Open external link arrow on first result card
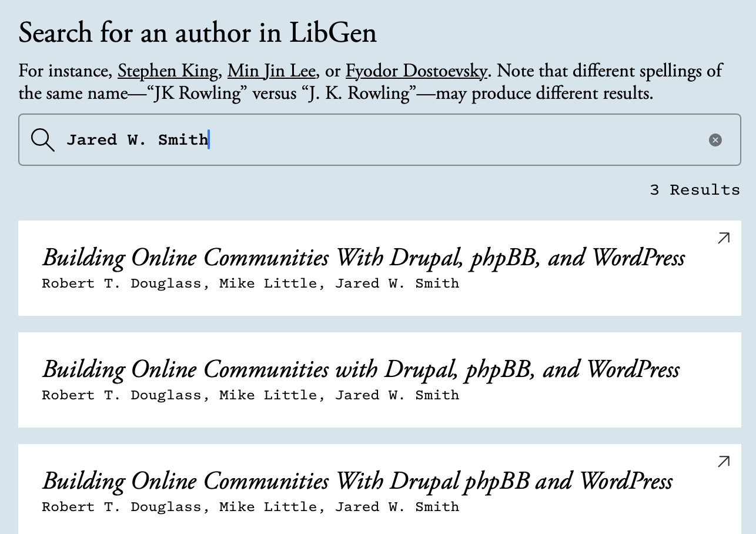Screen dimensions: 756x534 [724, 238]
